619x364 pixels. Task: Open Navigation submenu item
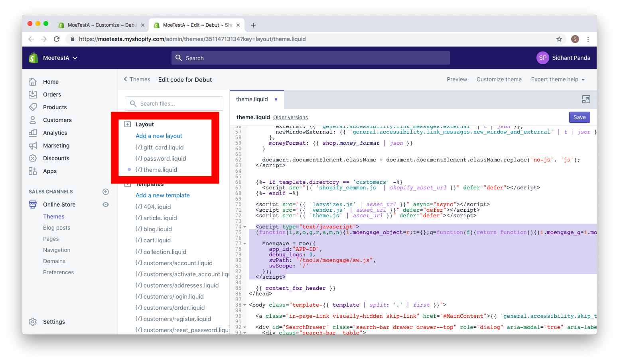click(x=56, y=250)
